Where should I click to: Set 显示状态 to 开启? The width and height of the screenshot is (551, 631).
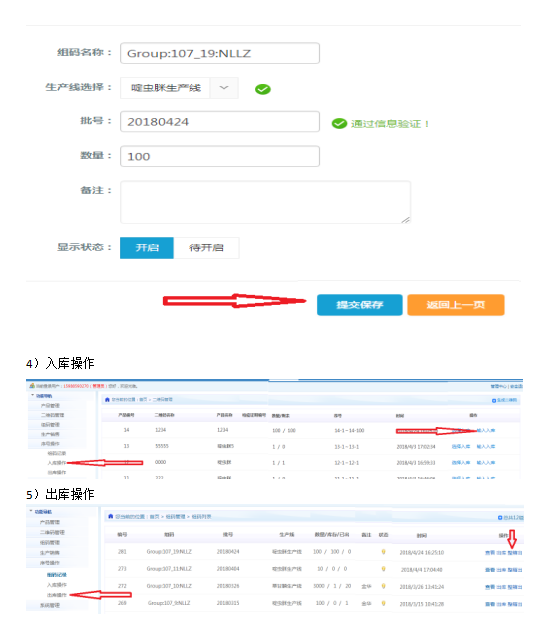147,247
